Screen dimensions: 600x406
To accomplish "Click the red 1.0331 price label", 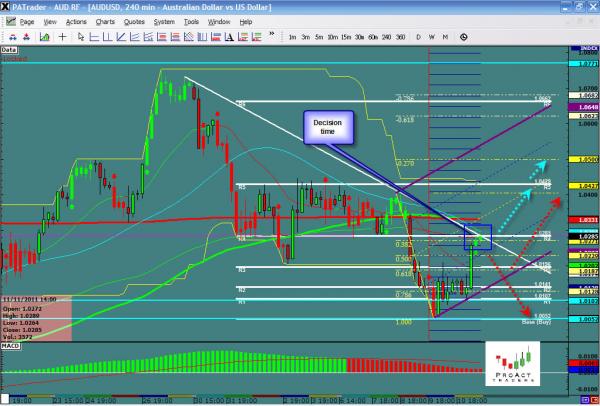I will pyautogui.click(x=584, y=220).
